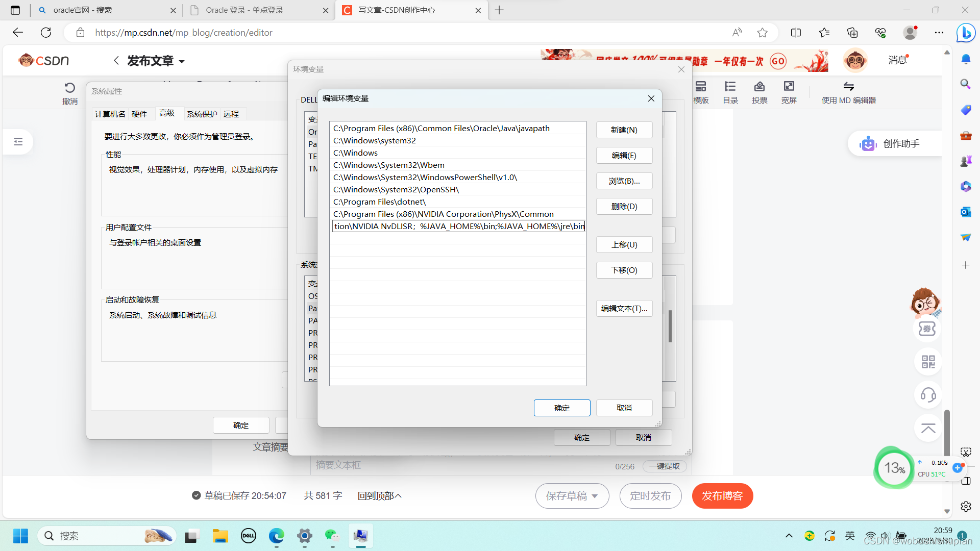Open Outlook from the Edge sidebar

point(965,212)
